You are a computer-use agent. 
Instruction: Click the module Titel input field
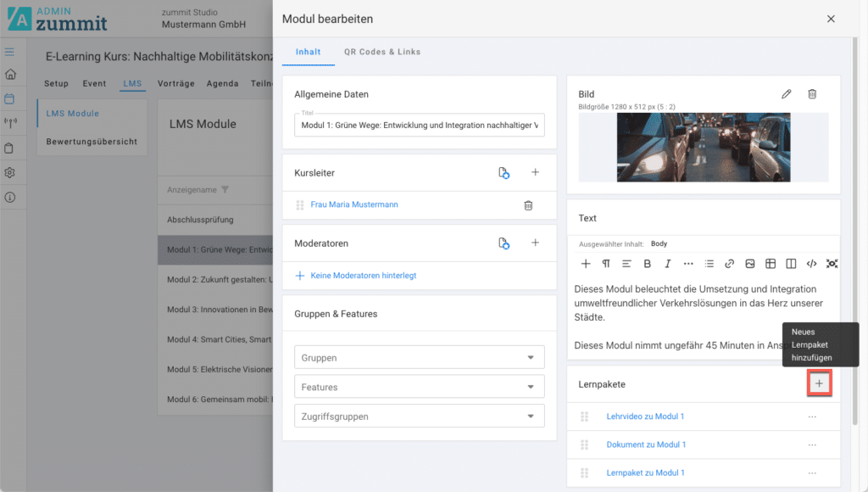pyautogui.click(x=419, y=126)
